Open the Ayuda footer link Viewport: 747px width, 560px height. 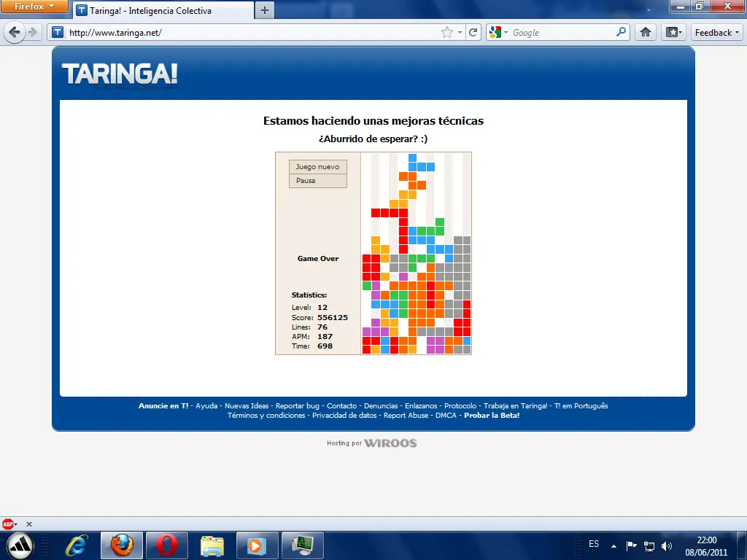pos(206,405)
